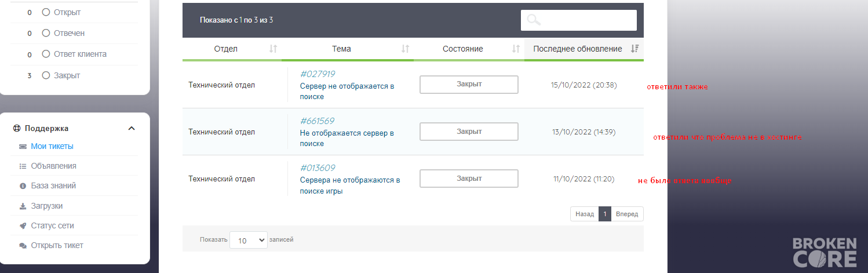Click the chat icon beside Открыть тикет
The image size is (868, 273).
click(23, 246)
